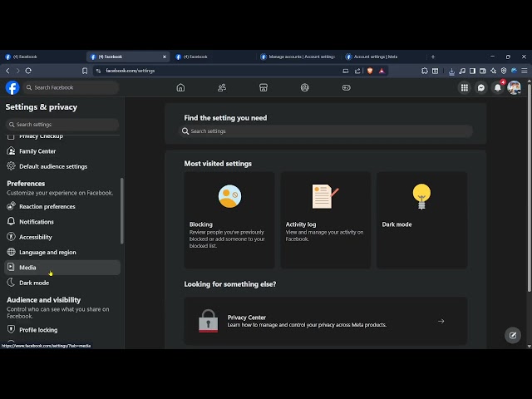Viewport: 532px width, 399px height.
Task: Select Family Center in sidebar
Action: (x=62, y=151)
